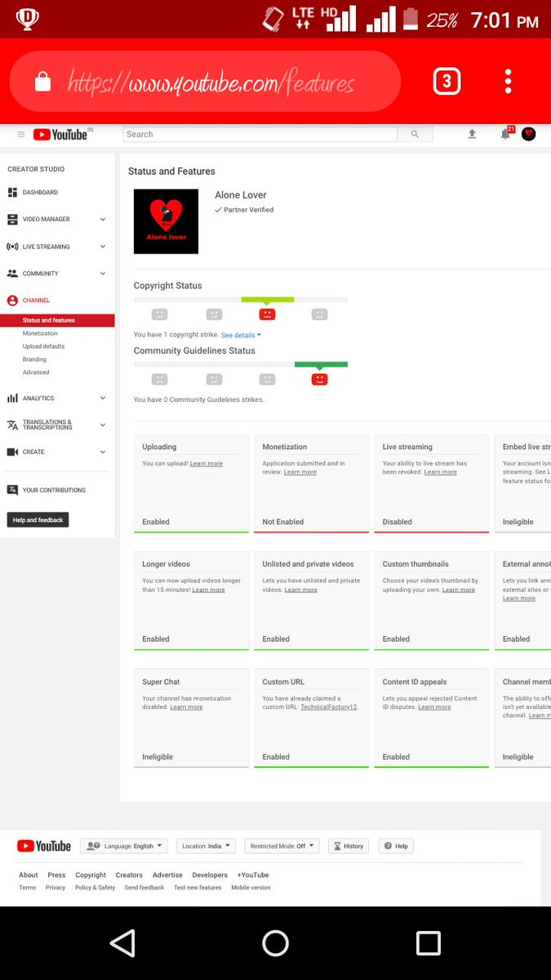This screenshot has height=980, width=551.
Task: Tap the Android recent apps square
Action: tap(429, 943)
